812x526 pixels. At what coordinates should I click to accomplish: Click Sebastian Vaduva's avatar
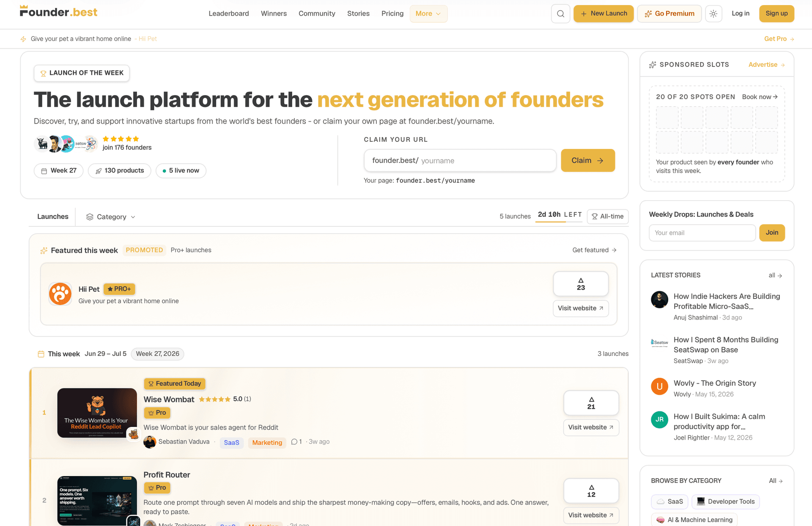150,442
